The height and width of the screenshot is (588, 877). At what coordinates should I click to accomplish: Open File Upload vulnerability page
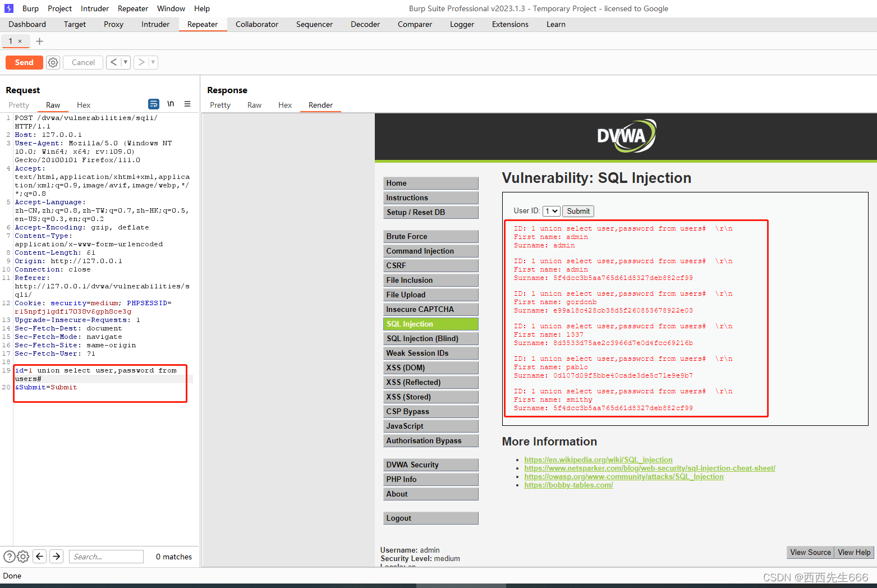[x=430, y=295]
